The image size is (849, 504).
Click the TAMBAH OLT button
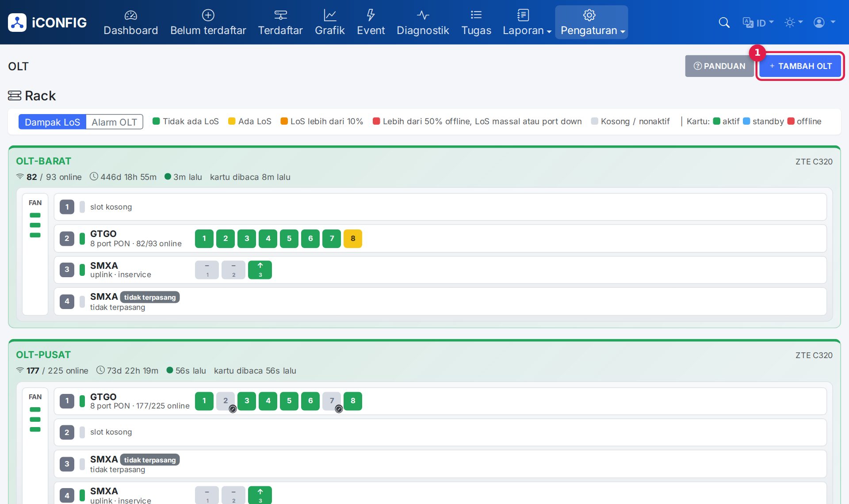800,66
